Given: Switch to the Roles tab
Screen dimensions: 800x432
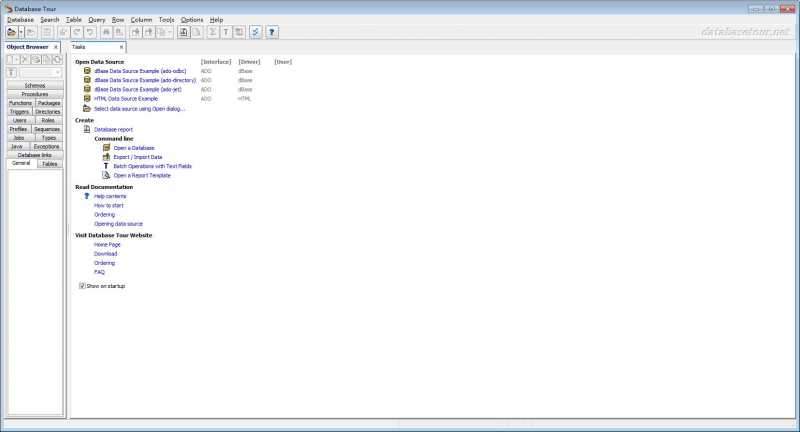Looking at the screenshot, I should pyautogui.click(x=48, y=120).
